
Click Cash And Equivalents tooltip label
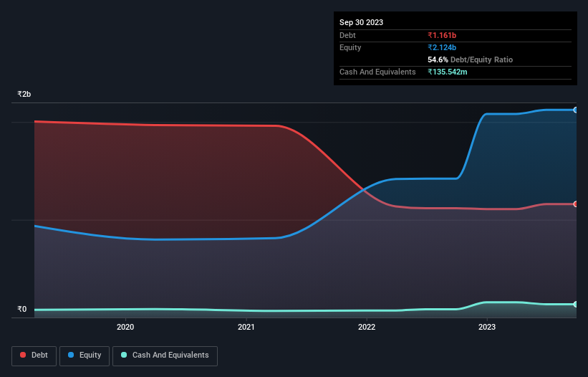(377, 72)
